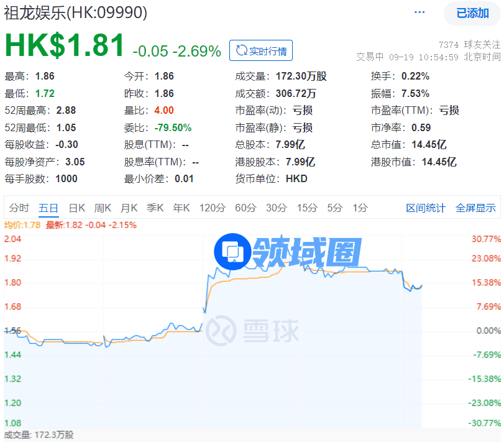Choose the 30分 interval tab

tap(276, 208)
